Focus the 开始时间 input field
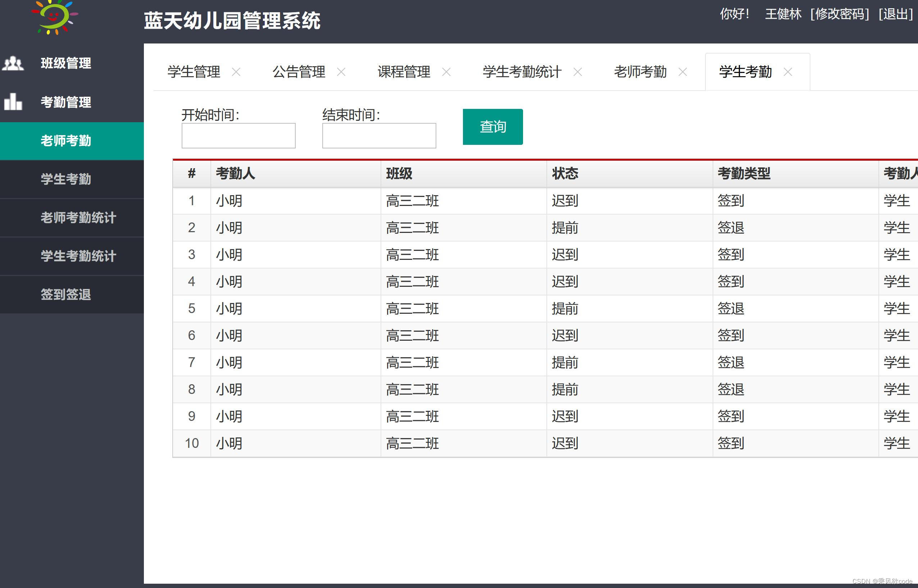Image resolution: width=918 pixels, height=588 pixels. click(238, 135)
